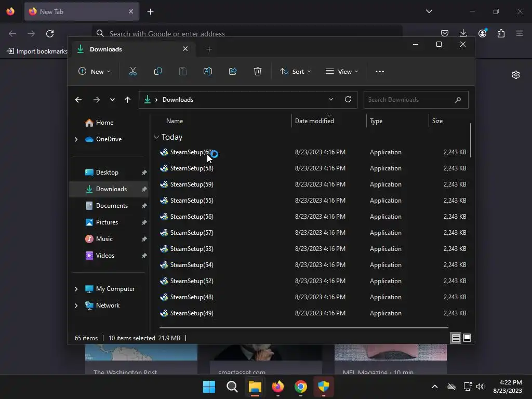
Task: Click the vertical scrollbar in file list
Action: [x=471, y=140]
